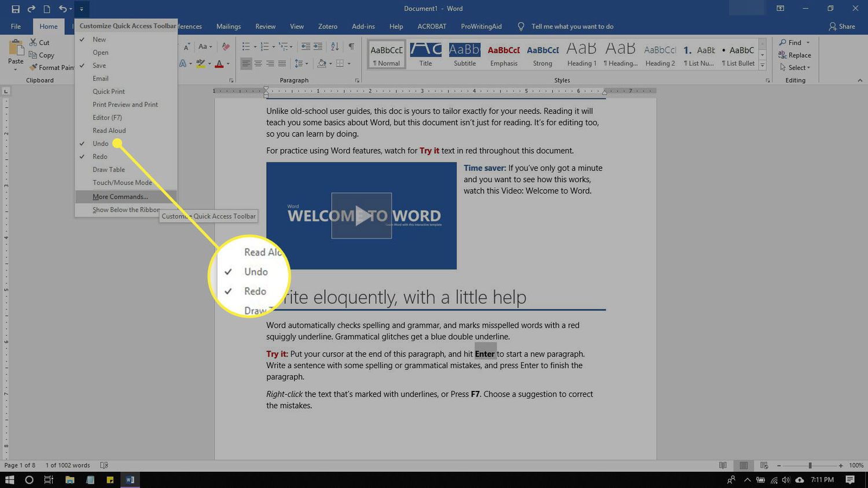
Task: Click the red Font Color button
Action: (219, 64)
